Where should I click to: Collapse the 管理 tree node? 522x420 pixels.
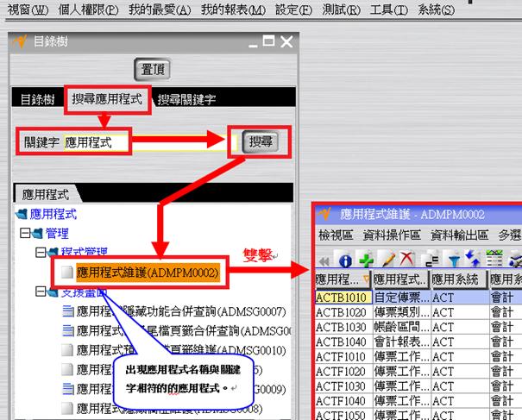click(23, 233)
